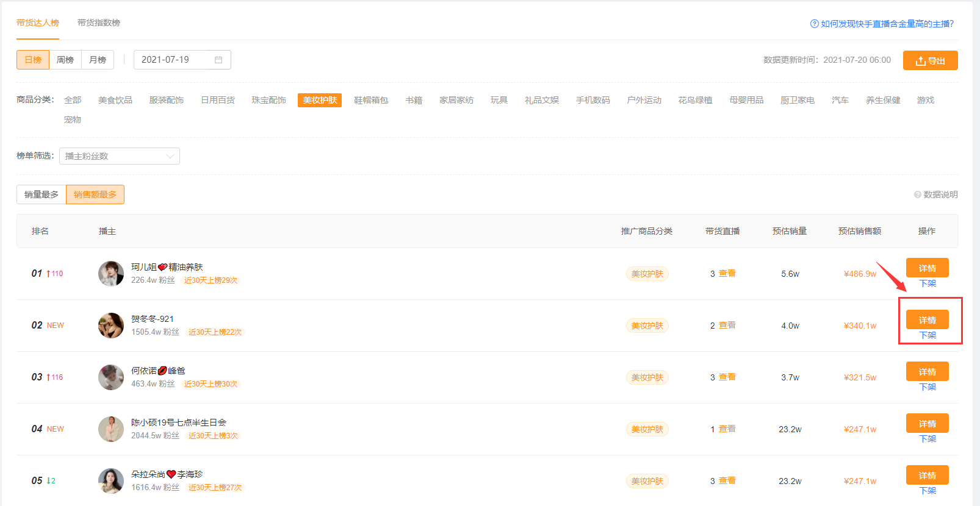980x506 pixels.
Task: Select category 家居家纺
Action: pos(456,100)
